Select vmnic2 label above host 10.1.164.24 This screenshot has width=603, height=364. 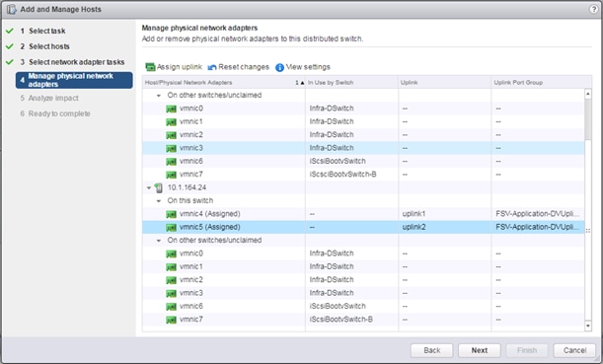(x=191, y=135)
